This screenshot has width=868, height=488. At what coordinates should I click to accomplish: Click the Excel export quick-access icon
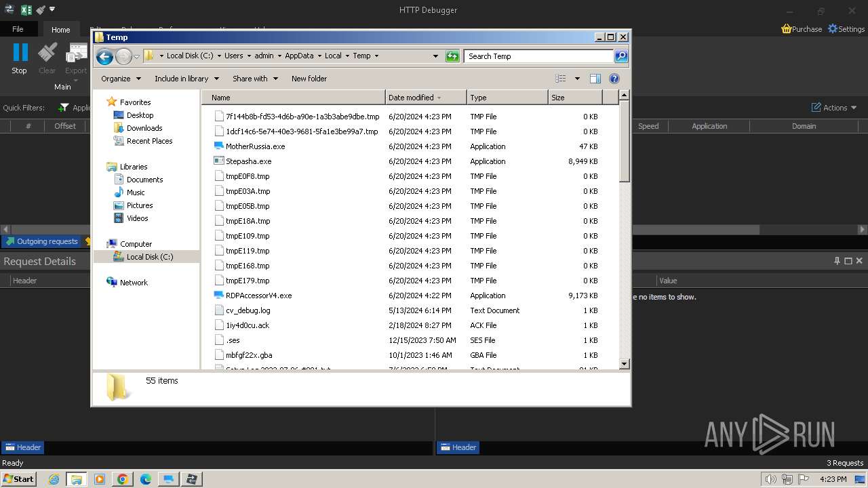click(26, 9)
